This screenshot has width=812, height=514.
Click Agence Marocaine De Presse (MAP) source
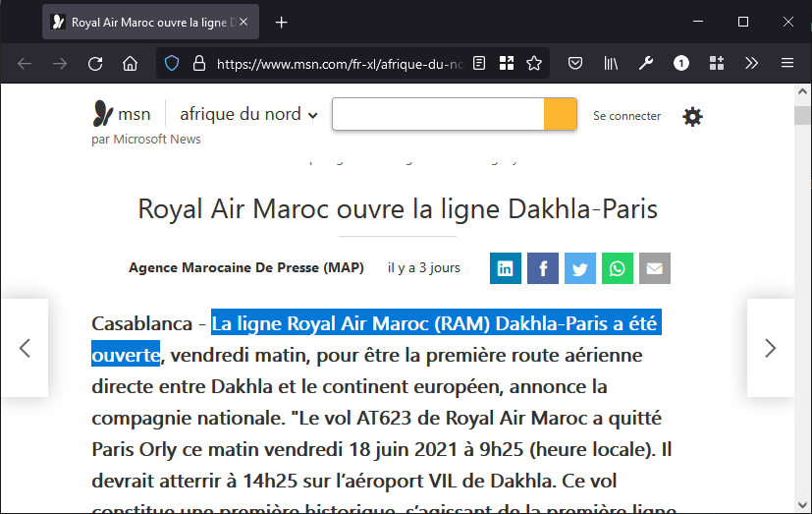[x=246, y=267]
